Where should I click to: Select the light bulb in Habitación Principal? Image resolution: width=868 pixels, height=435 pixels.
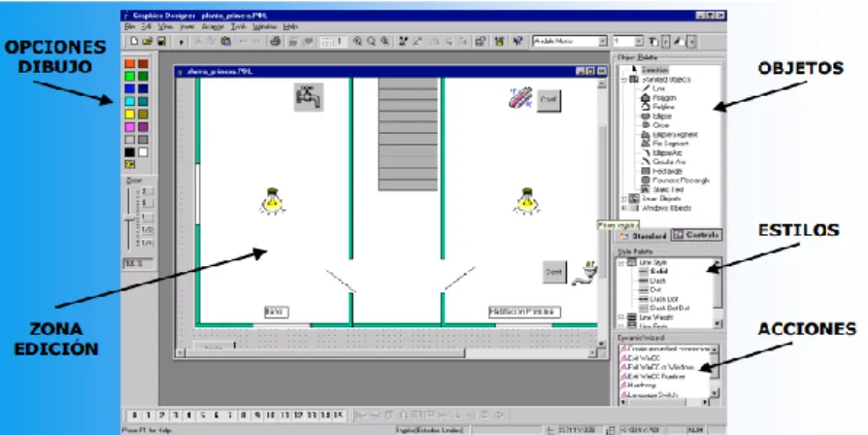(x=526, y=201)
